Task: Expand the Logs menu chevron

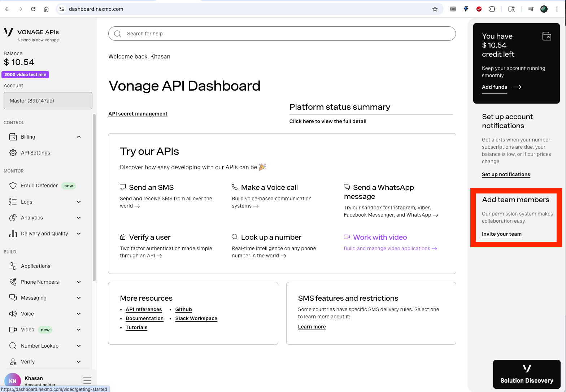Action: [79, 202]
